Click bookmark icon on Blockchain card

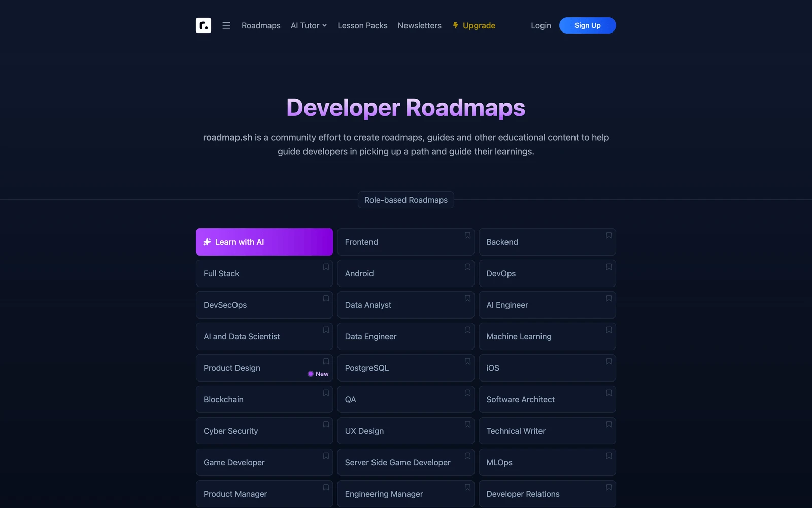326,393
